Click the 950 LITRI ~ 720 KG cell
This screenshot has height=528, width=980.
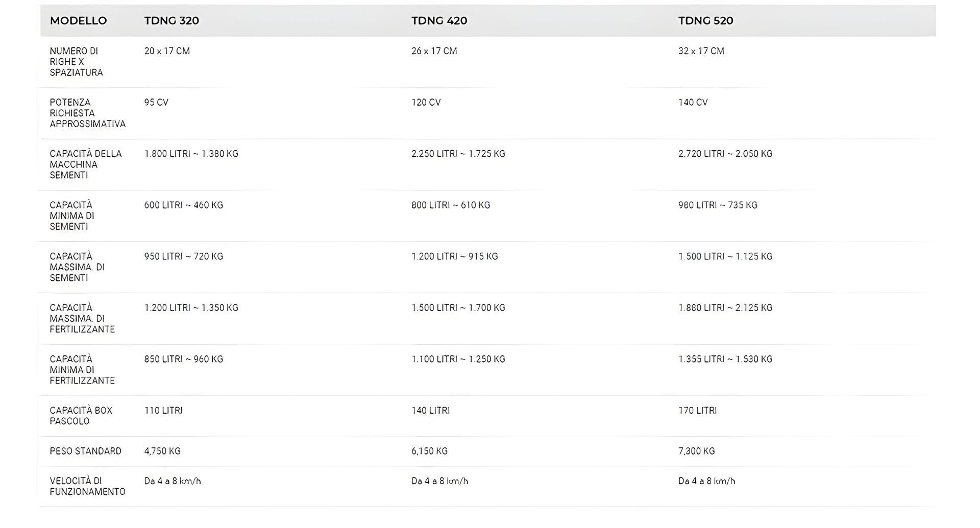pyautogui.click(x=184, y=256)
